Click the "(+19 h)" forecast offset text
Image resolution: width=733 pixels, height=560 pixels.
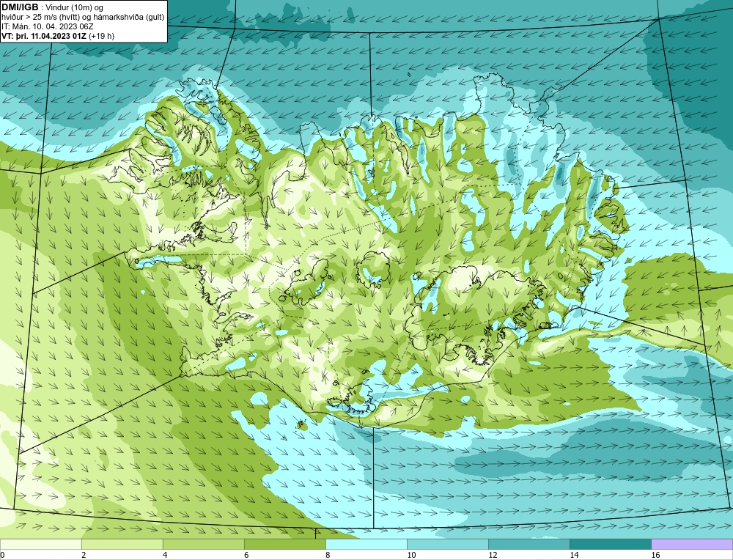click(x=101, y=36)
